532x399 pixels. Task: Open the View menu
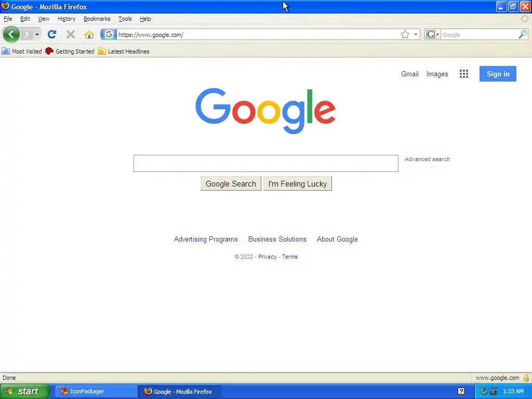[44, 19]
